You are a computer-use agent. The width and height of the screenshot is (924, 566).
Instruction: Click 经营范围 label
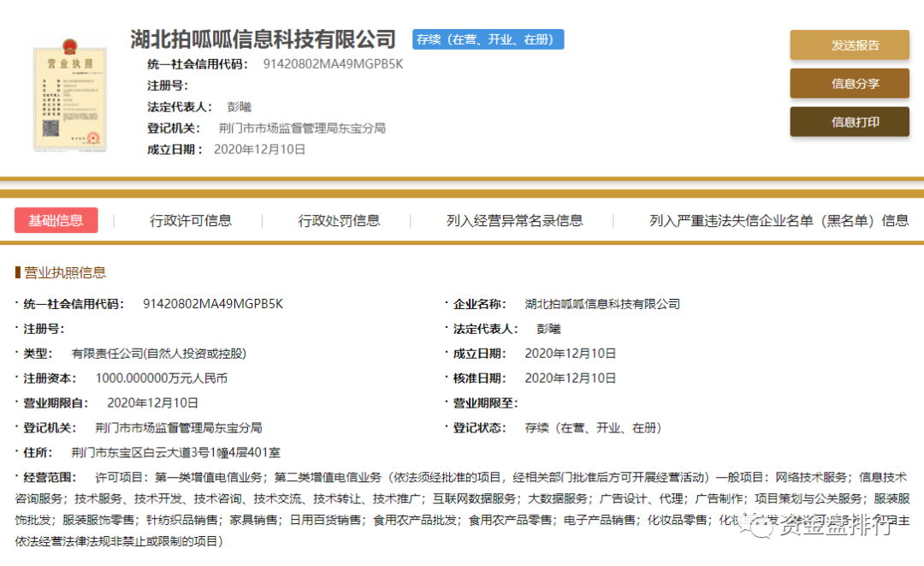click(50, 477)
